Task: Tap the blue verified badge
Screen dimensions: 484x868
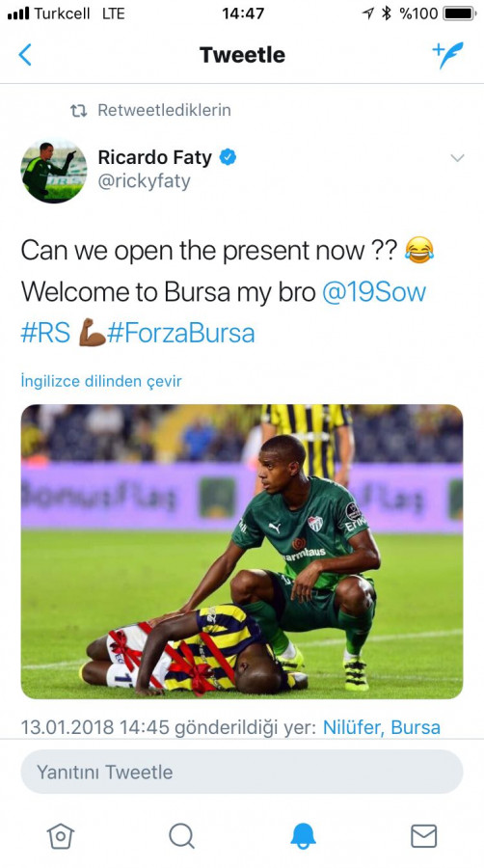Action: pyautogui.click(x=228, y=158)
